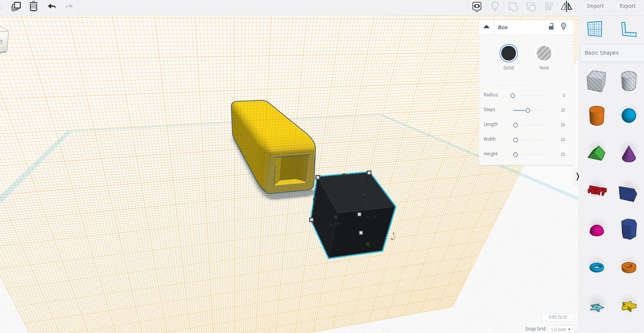The width and height of the screenshot is (644, 333).
Task: Pick the dark blue Wedge shape
Action: tap(628, 194)
